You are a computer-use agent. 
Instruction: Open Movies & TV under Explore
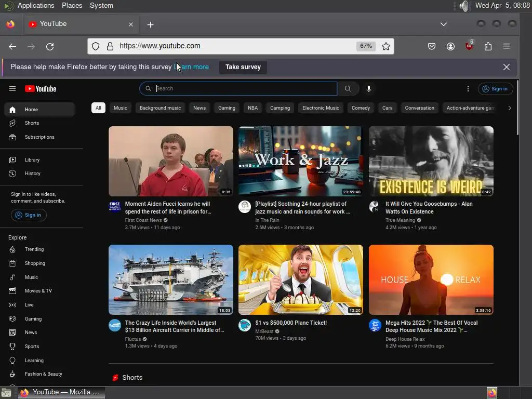(39, 291)
